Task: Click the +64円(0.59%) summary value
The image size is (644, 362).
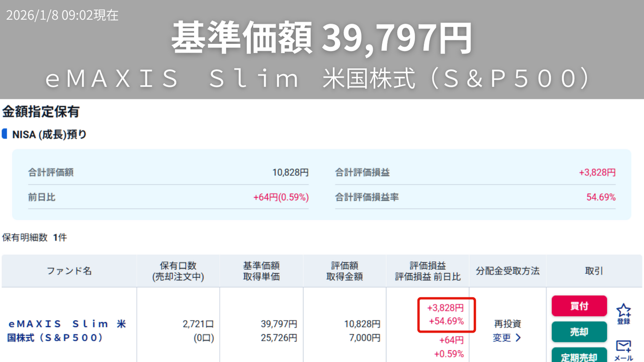Action: pyautogui.click(x=281, y=197)
